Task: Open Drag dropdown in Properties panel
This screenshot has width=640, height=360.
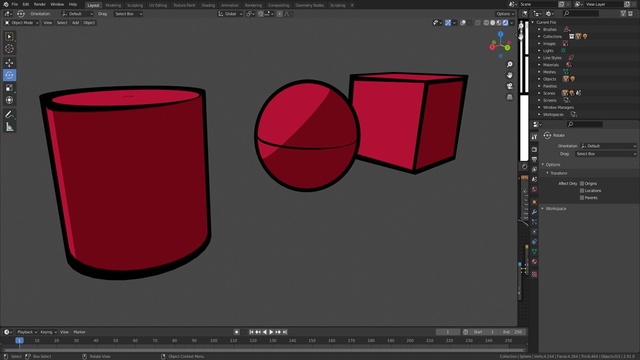Action: coord(606,154)
